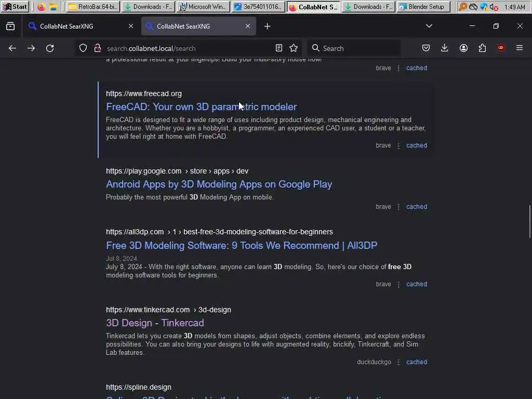Open cached link for the Tinkercad result
The image size is (532, 399).
click(x=417, y=362)
